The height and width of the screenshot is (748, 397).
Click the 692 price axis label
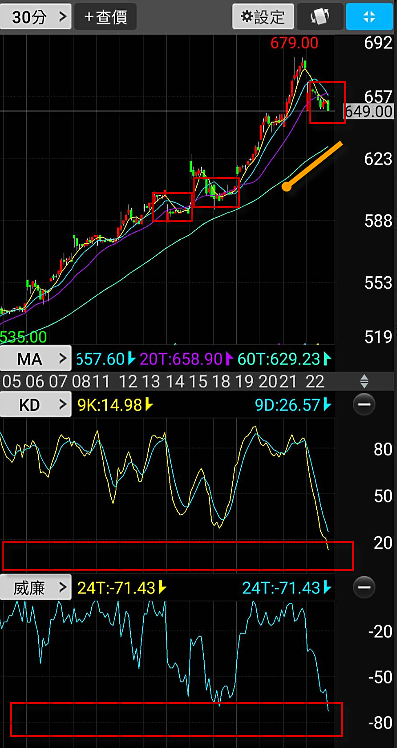(378, 43)
